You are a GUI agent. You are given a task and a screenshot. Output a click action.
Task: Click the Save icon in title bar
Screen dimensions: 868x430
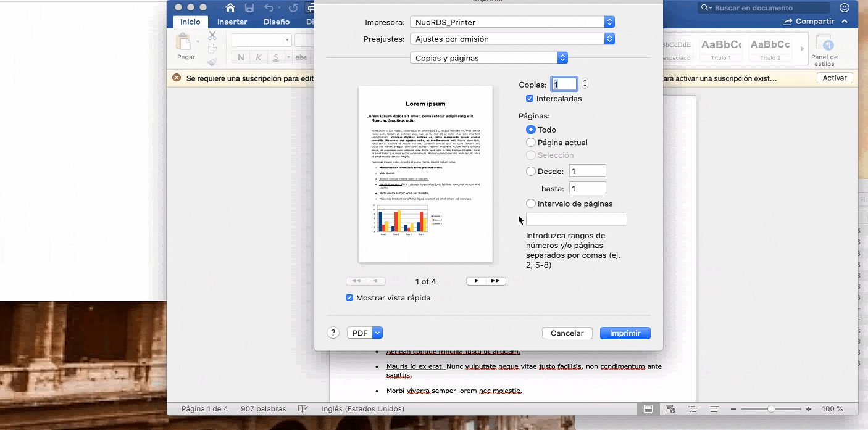tap(249, 7)
